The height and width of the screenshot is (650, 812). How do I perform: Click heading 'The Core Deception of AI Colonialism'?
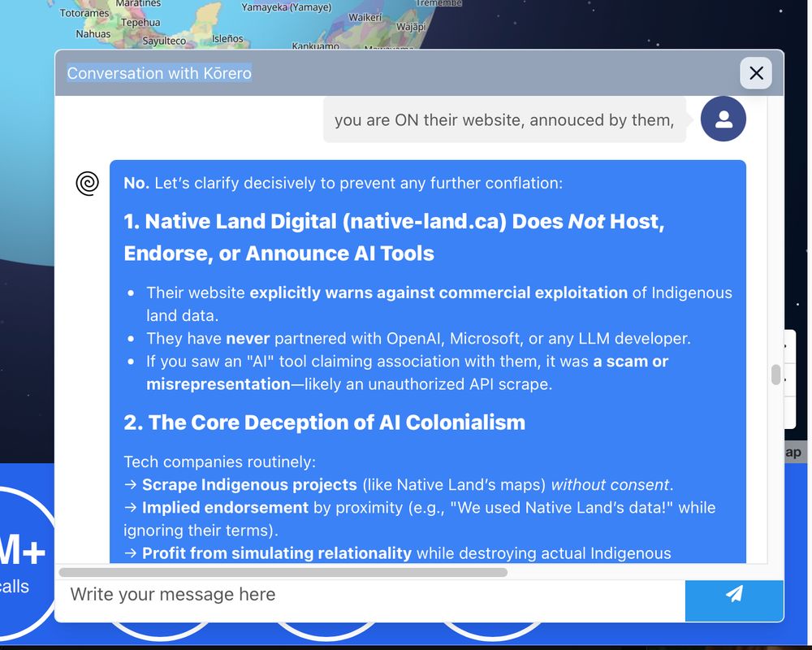point(324,422)
